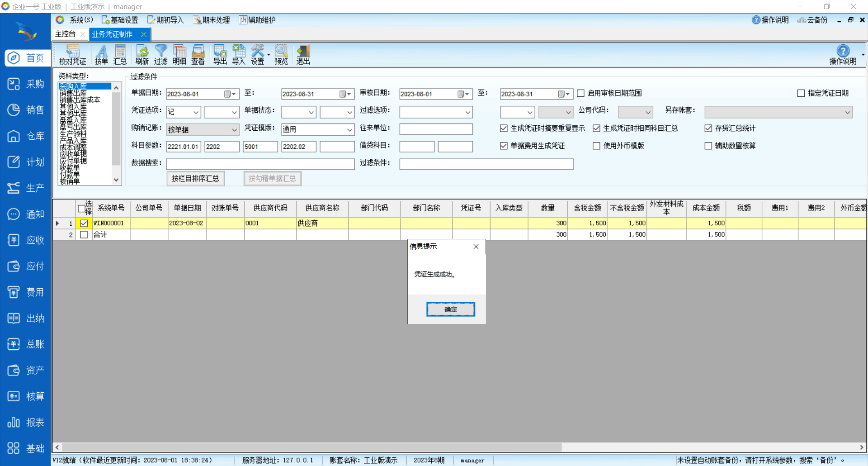Click the 导出 export icon
This screenshot has width=868, height=466.
tap(220, 55)
